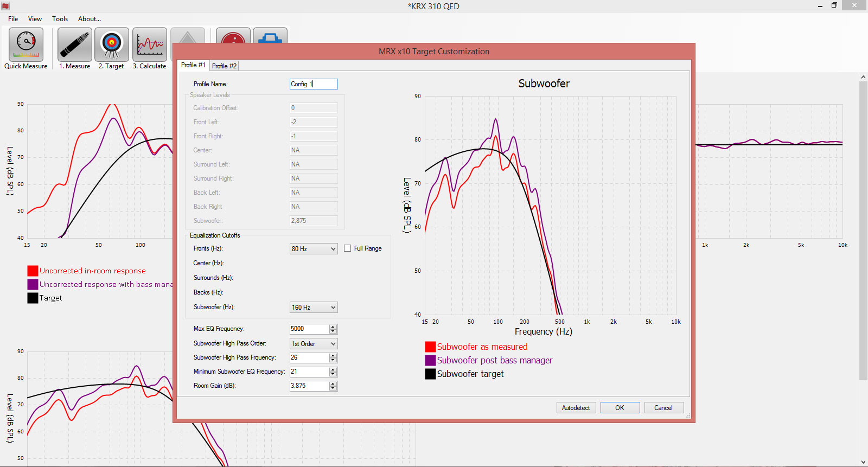Switch to Profile #2 tab

click(224, 66)
